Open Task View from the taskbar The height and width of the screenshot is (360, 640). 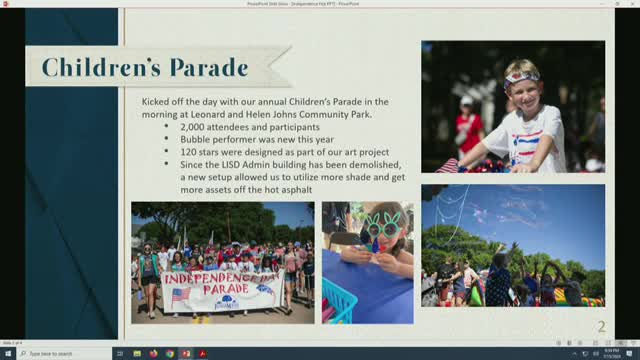click(x=120, y=353)
